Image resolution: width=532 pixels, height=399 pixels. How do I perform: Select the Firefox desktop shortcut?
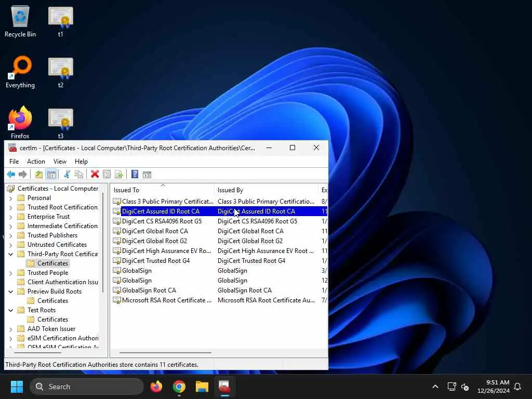[x=20, y=122]
